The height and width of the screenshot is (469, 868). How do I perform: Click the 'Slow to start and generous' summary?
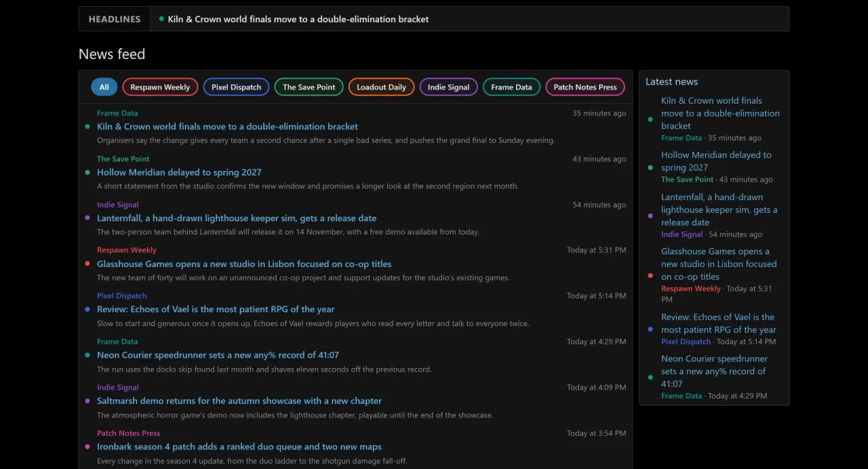point(313,323)
